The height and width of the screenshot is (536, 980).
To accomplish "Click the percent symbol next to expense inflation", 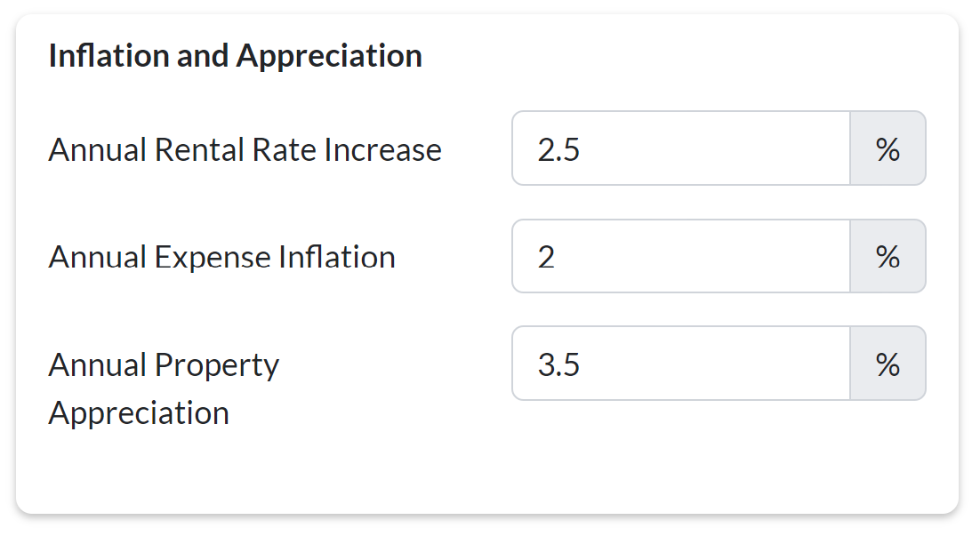I will pyautogui.click(x=888, y=257).
